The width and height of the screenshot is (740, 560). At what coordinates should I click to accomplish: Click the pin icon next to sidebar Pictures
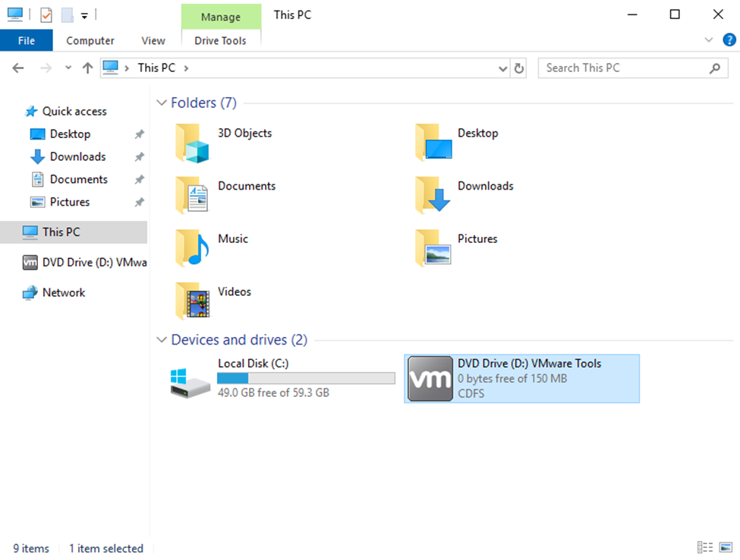(139, 202)
